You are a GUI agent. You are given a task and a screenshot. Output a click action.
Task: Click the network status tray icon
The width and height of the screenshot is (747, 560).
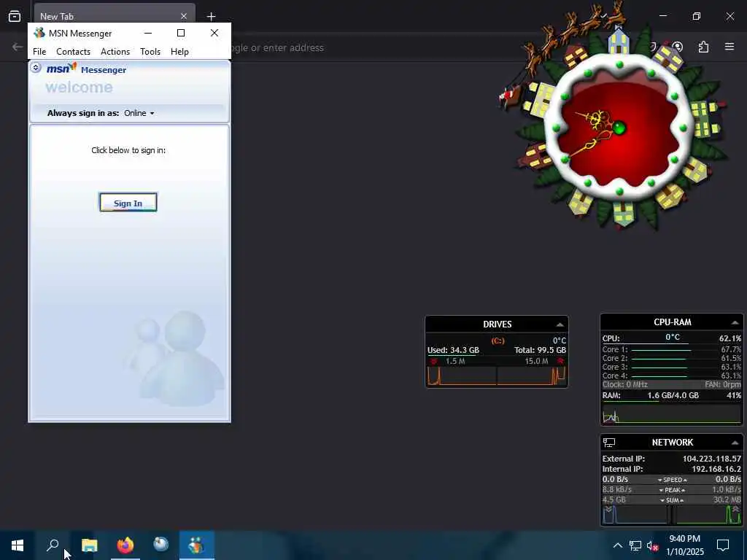click(x=635, y=545)
